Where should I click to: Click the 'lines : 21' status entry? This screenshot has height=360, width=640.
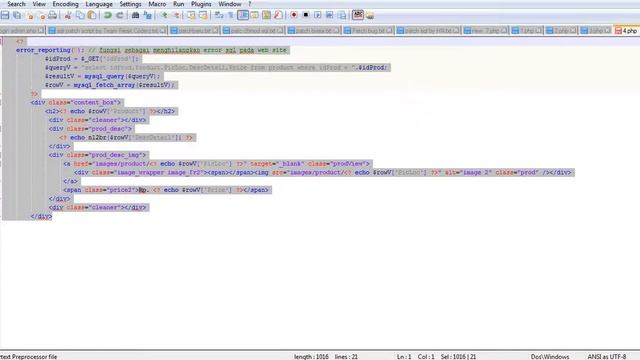pyautogui.click(x=346, y=357)
